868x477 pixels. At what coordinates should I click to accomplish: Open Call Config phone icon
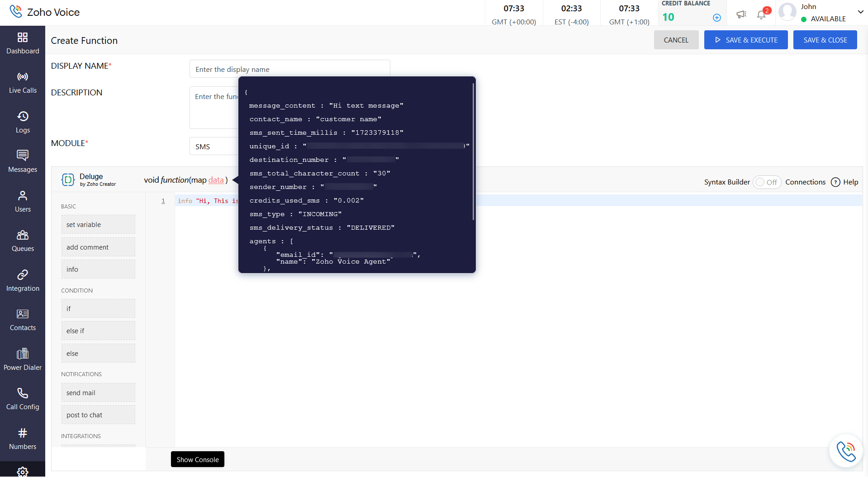[23, 393]
